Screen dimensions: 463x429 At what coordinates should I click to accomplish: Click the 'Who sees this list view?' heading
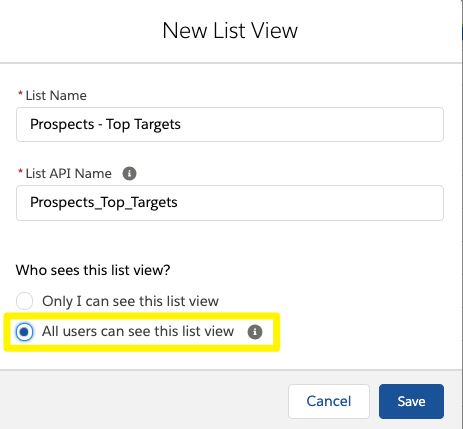pyautogui.click(x=93, y=270)
